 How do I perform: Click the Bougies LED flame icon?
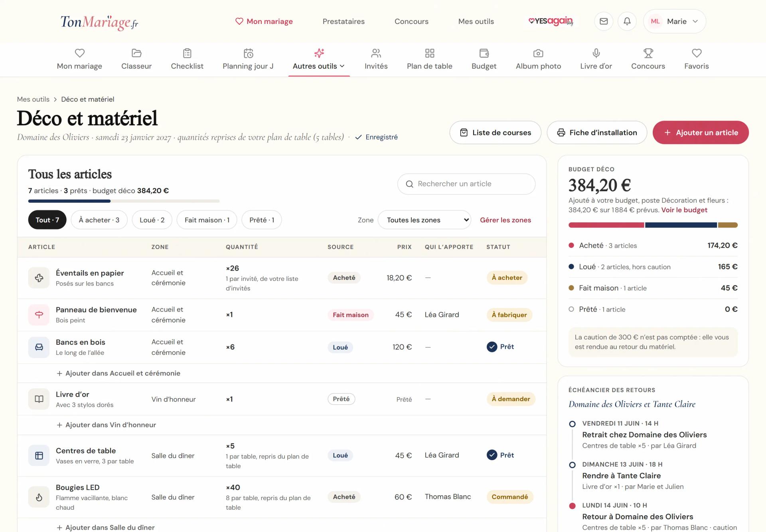(39, 497)
